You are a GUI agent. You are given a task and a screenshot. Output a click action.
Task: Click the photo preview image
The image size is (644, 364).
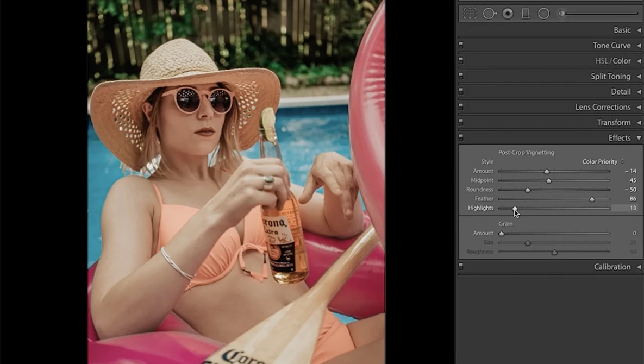pos(236,182)
